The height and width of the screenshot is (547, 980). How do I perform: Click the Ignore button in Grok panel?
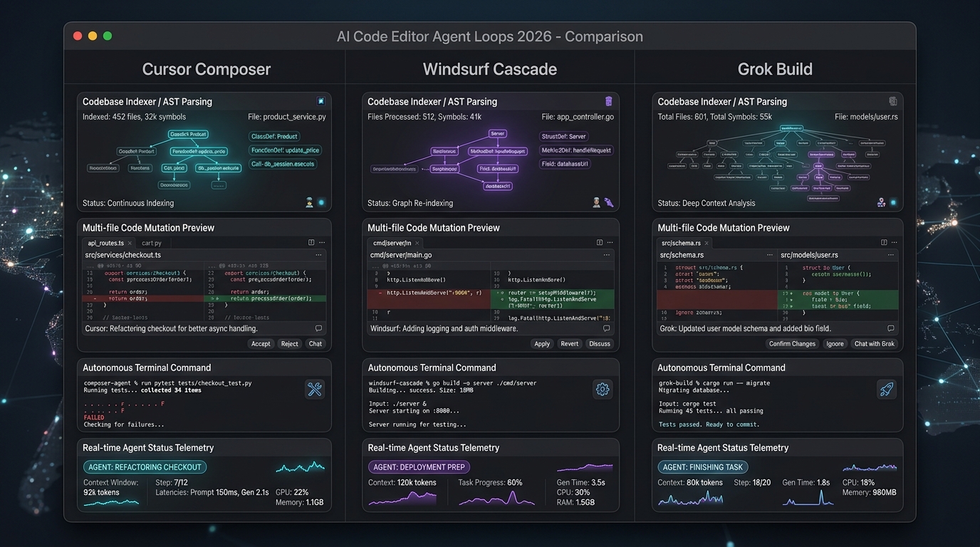click(x=835, y=343)
